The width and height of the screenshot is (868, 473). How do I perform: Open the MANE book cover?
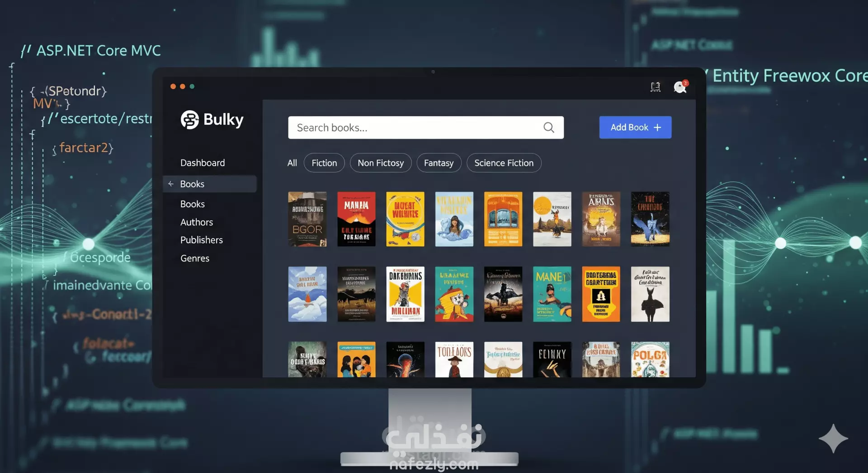tap(552, 294)
